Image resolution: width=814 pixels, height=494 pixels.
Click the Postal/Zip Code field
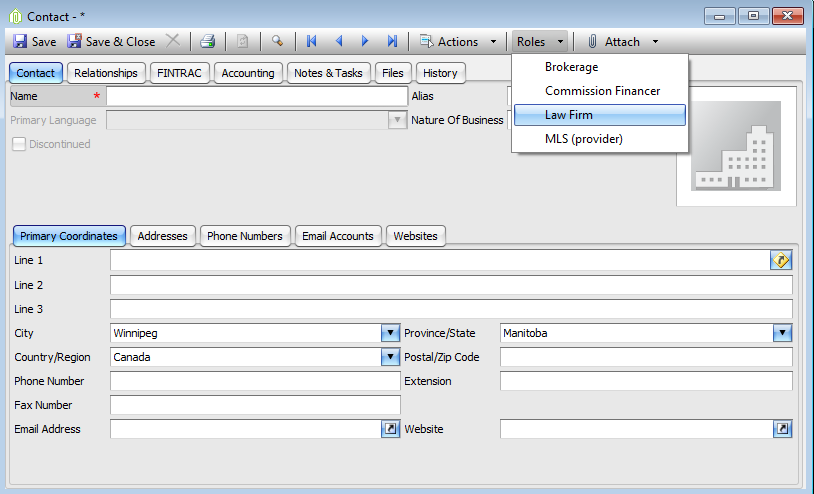coord(646,356)
